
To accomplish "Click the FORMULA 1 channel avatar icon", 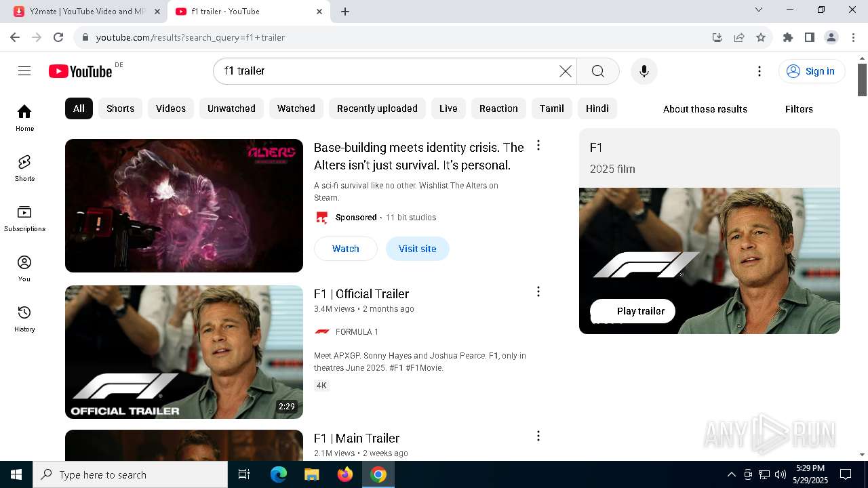I will pos(322,331).
